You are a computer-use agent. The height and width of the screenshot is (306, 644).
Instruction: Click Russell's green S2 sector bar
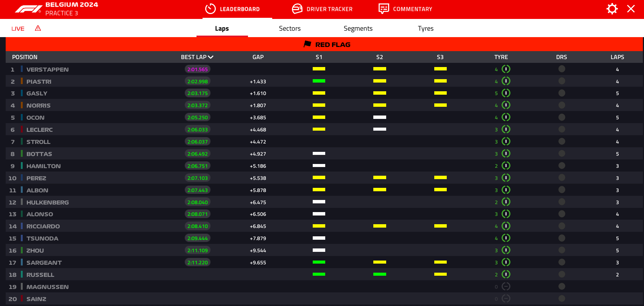(380, 274)
